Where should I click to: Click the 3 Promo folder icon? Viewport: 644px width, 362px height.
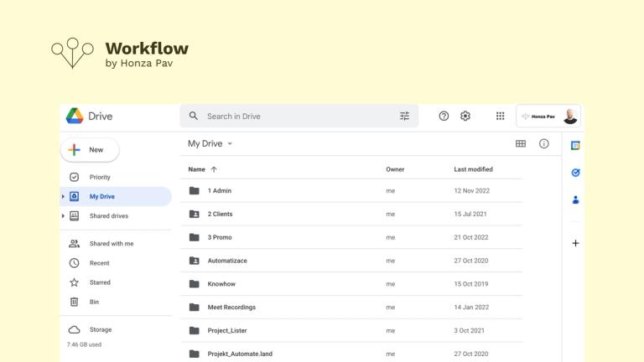(195, 237)
